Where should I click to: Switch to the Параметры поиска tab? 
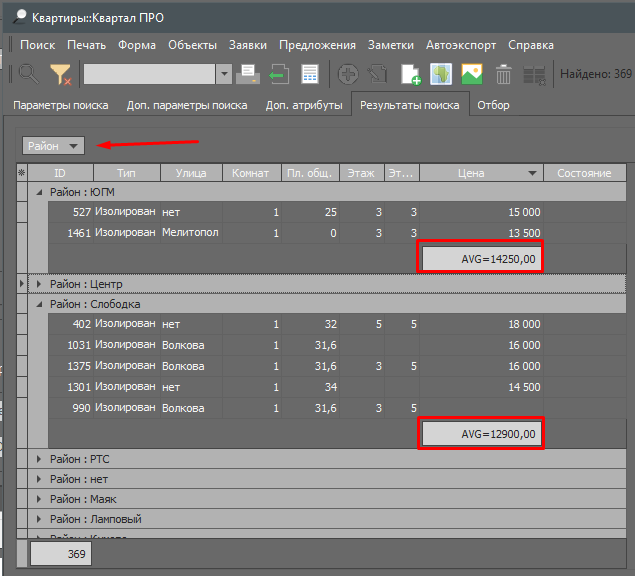pyautogui.click(x=60, y=105)
